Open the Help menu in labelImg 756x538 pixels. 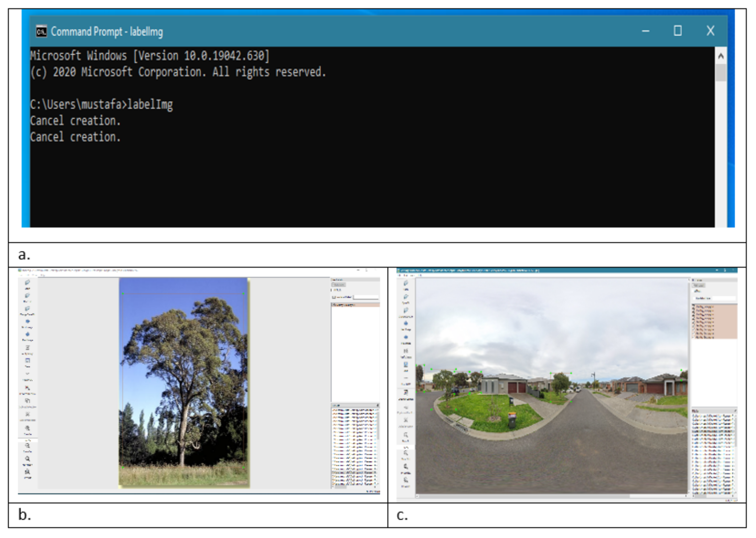tap(42, 276)
